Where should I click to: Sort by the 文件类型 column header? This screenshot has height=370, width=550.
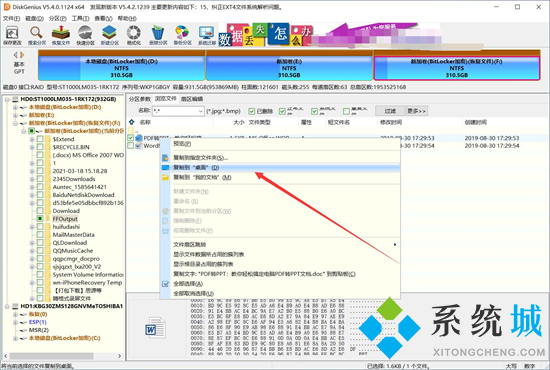(272, 122)
